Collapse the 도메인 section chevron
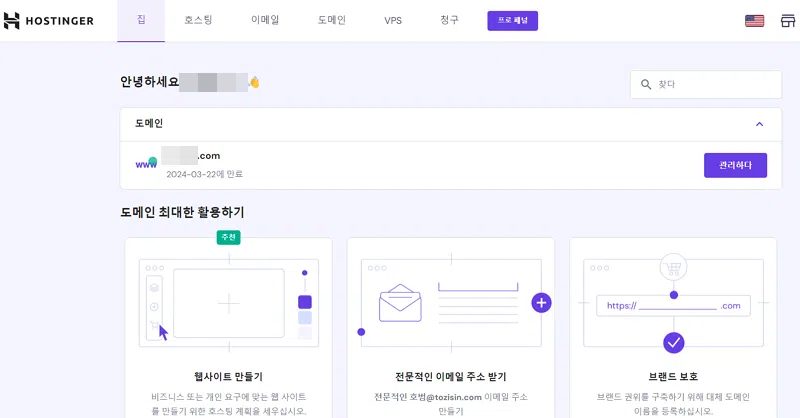The image size is (800, 418). 759,124
